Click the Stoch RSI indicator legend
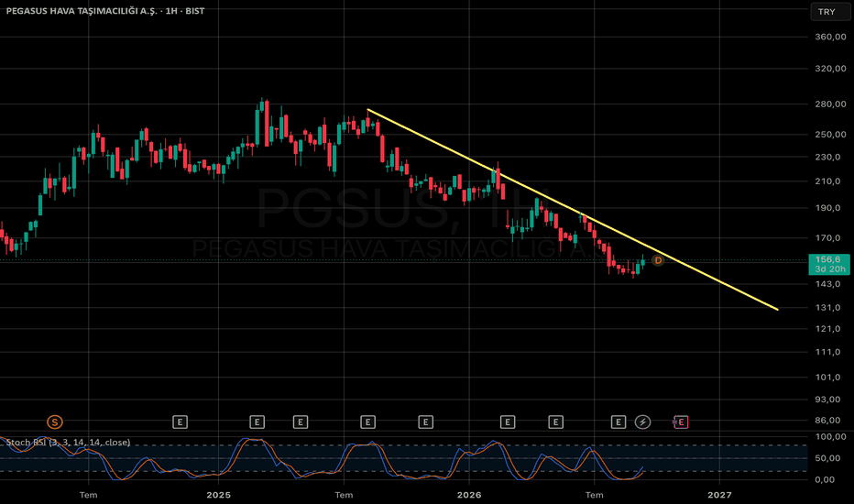 68,442
